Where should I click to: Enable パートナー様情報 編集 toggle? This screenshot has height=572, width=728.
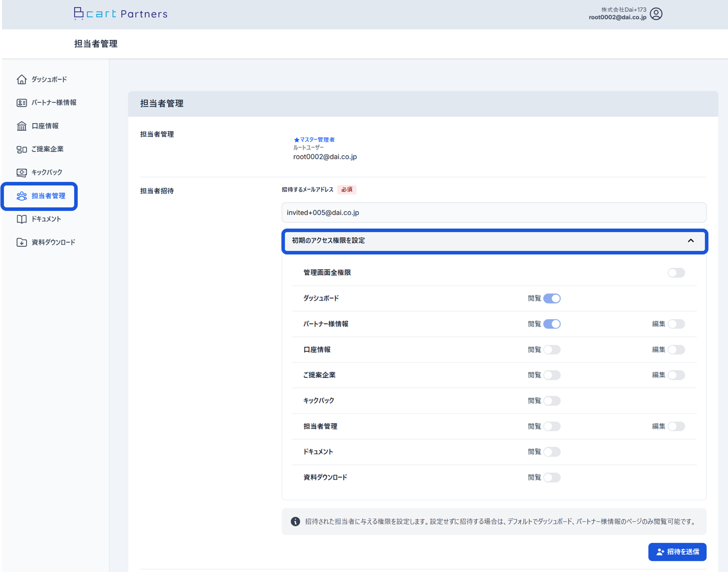676,324
